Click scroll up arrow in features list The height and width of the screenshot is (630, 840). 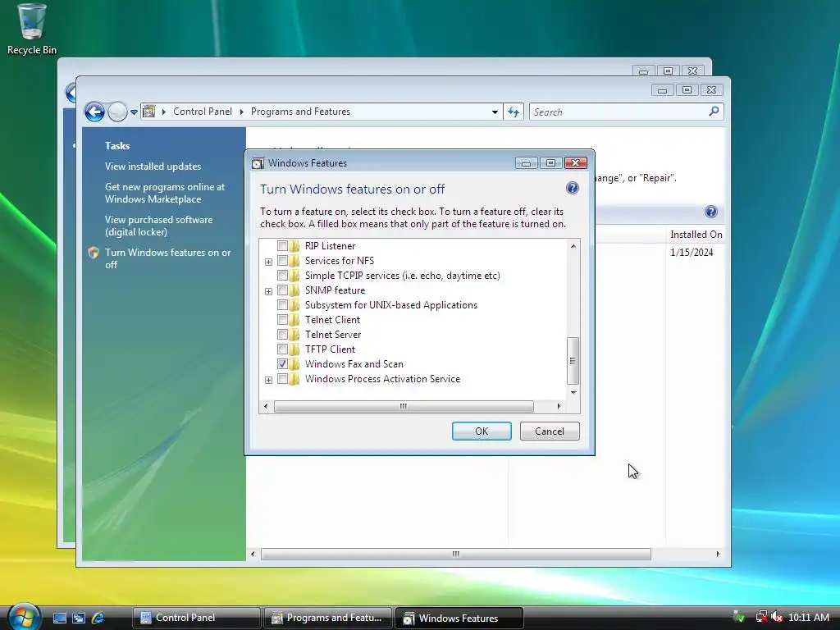[573, 246]
